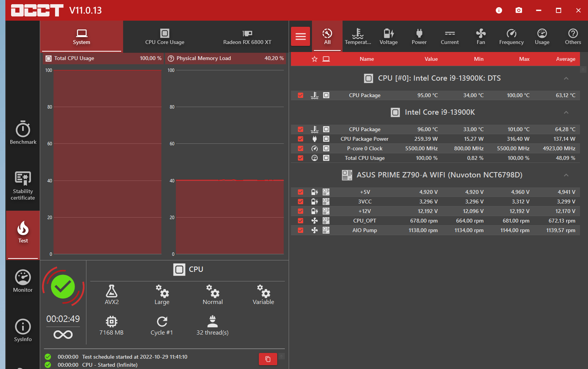Click the fan icon for CPU_OPT
Screen dimensions: 588x369
(x=315, y=221)
